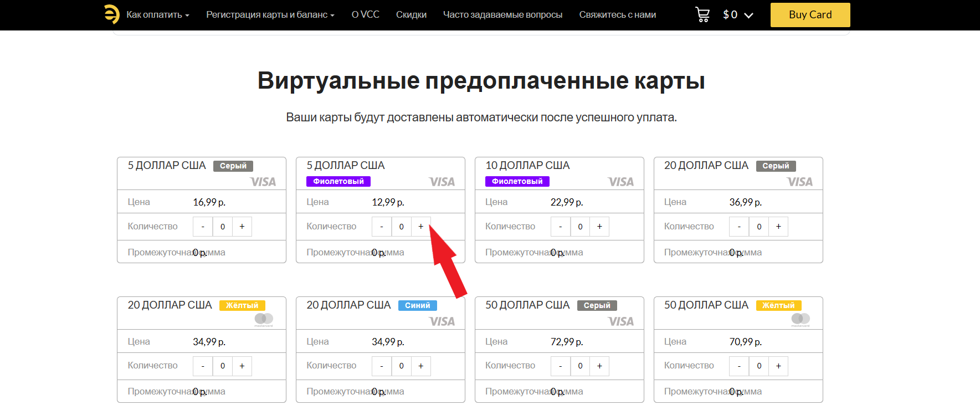980x415 pixels.
Task: Go to Скидки page
Action: point(411,15)
